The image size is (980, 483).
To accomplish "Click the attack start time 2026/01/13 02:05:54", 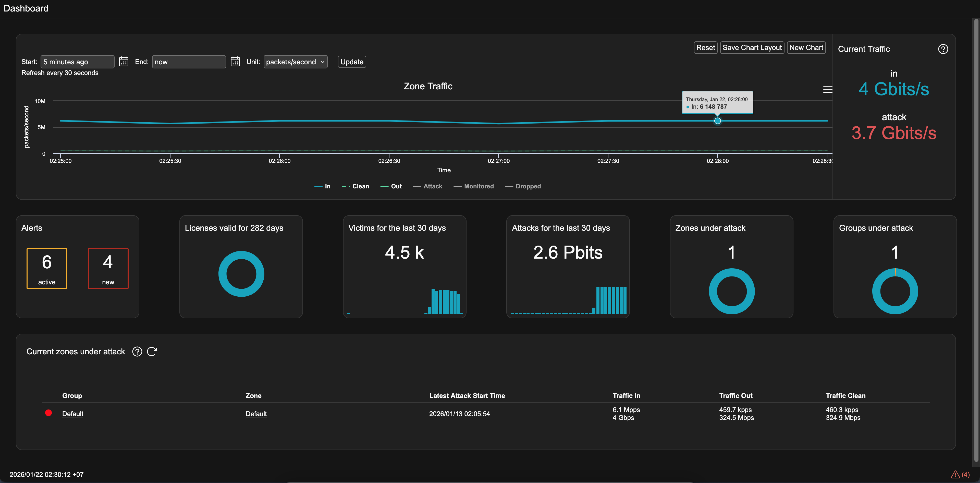I will pos(459,414).
